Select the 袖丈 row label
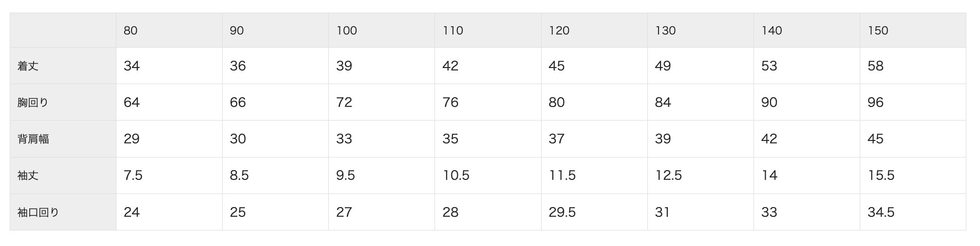This screenshot has height=246, width=980. point(63,176)
